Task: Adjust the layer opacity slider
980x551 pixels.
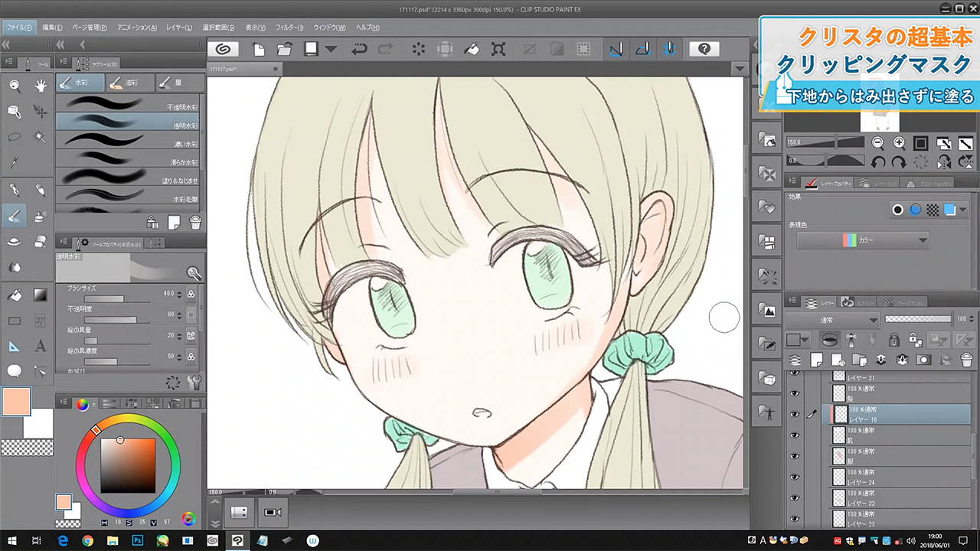Action: click(919, 319)
